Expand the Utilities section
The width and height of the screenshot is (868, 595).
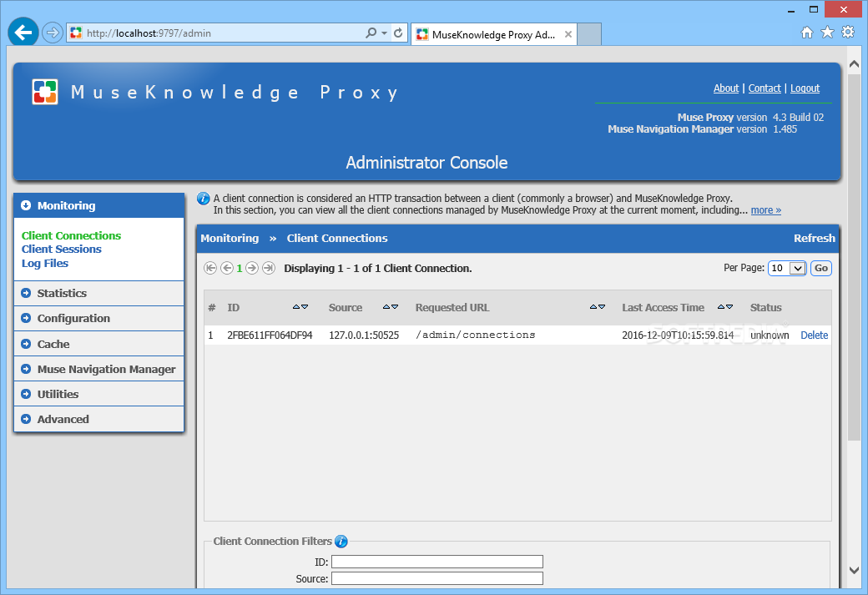[x=99, y=394]
